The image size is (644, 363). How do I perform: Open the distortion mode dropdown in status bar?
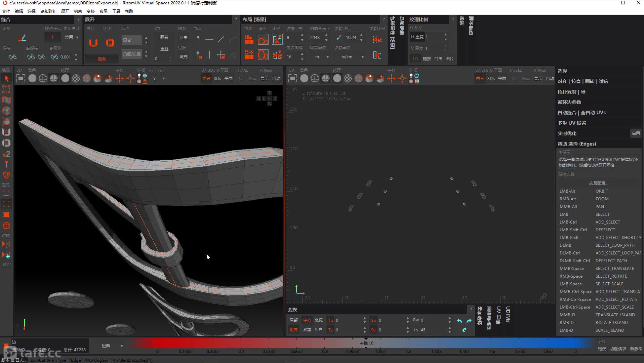click(112, 346)
